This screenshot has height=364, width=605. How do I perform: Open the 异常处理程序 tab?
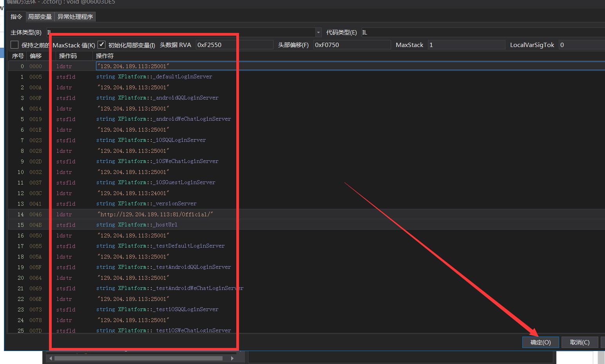[x=75, y=16]
